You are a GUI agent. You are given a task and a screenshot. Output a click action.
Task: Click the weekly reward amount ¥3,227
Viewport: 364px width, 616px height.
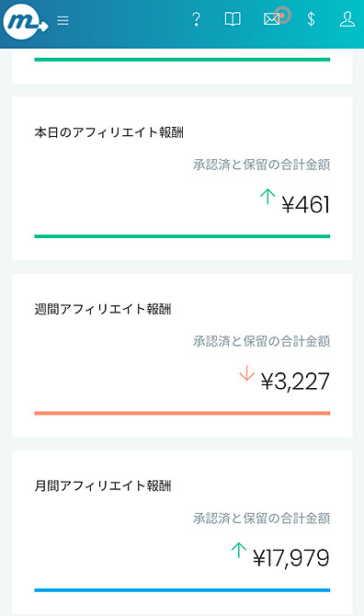[295, 382]
